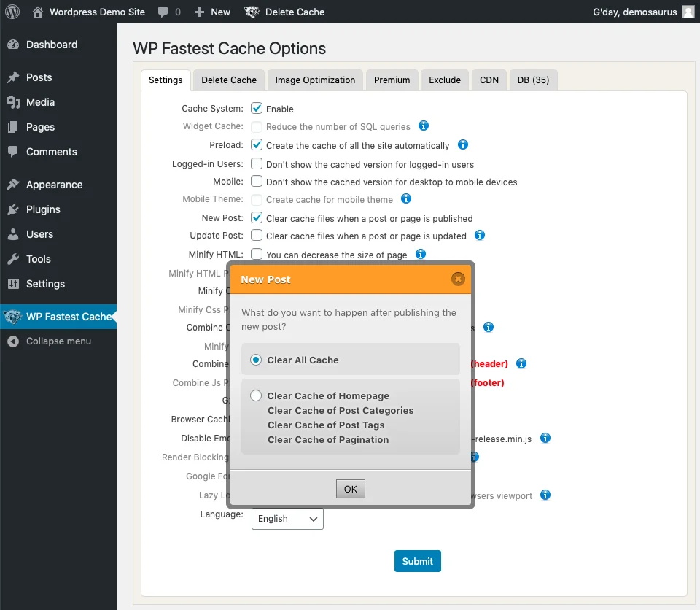Enable Logged-in Users checkbox
Screen dimensions: 700x610
point(257,164)
